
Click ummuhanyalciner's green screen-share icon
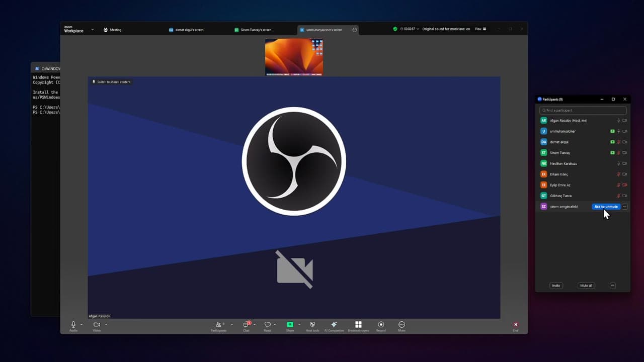click(x=612, y=131)
